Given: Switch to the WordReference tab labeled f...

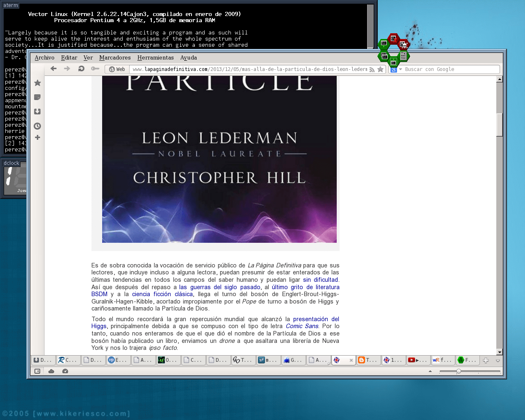Looking at the screenshot, I should [x=443, y=360].
